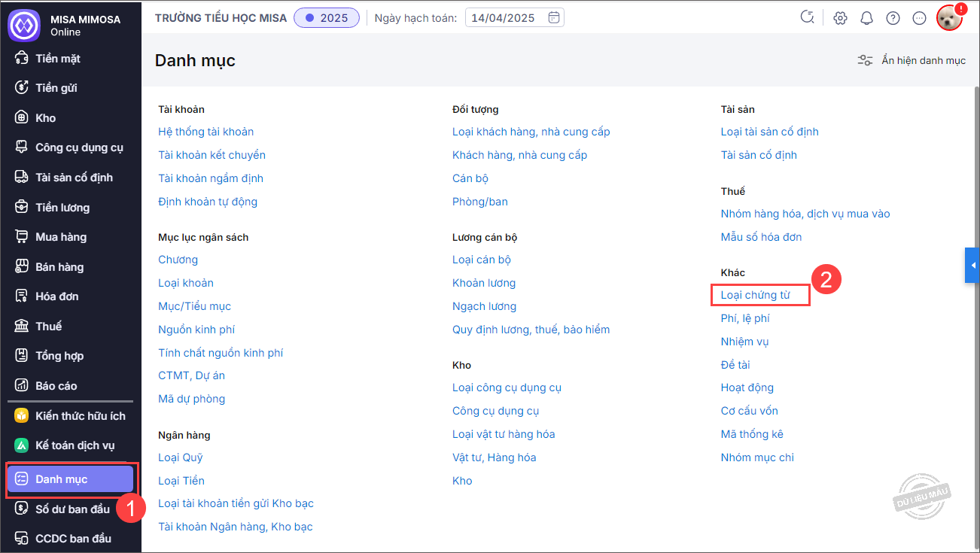The width and height of the screenshot is (980, 553).
Task: Open the user avatar profile menu
Action: [949, 18]
